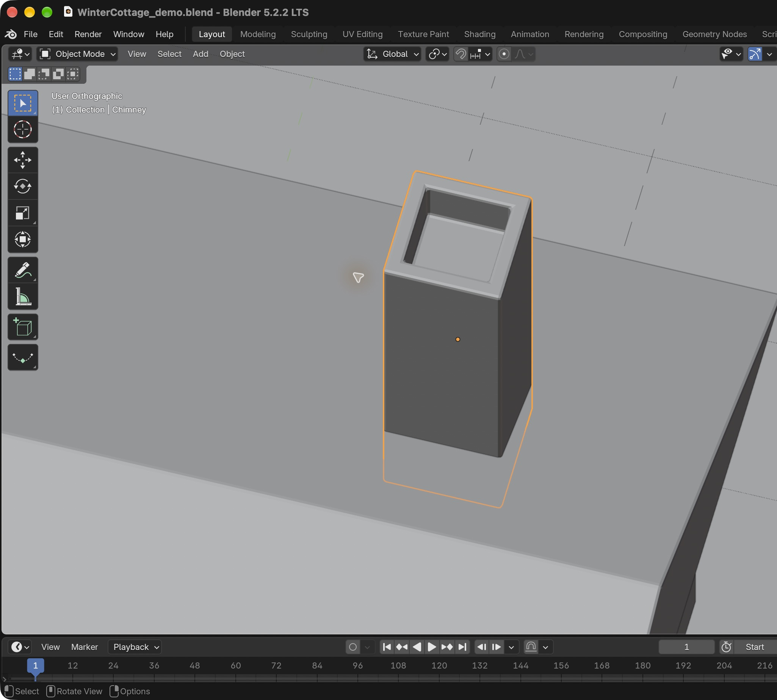Choose the Extend selection mode icon
This screenshot has height=700, width=777.
click(30, 74)
